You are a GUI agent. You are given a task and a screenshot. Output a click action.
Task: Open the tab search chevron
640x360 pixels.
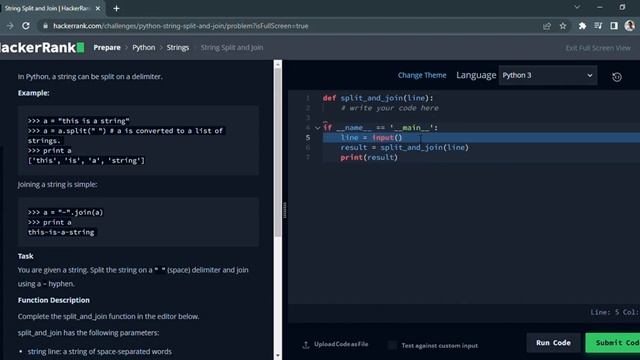click(577, 7)
